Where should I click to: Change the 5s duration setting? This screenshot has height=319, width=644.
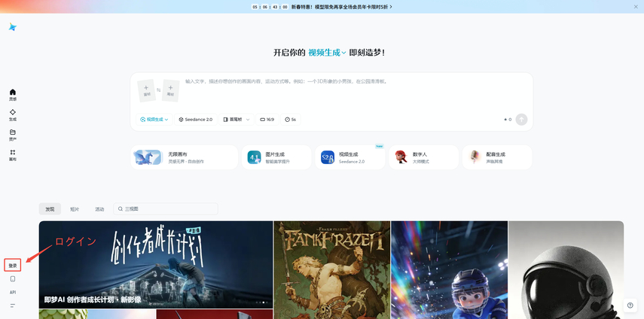(x=291, y=120)
